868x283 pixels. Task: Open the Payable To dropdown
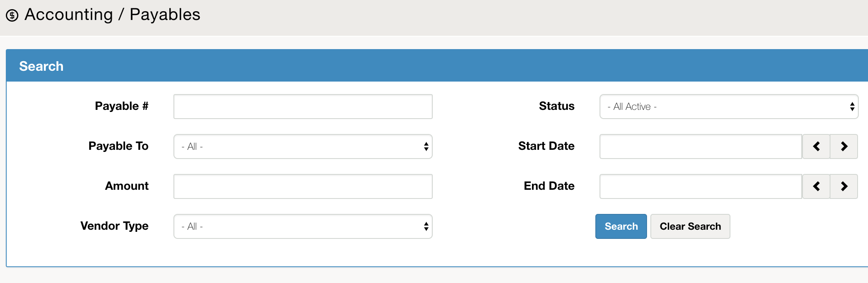[x=303, y=146]
